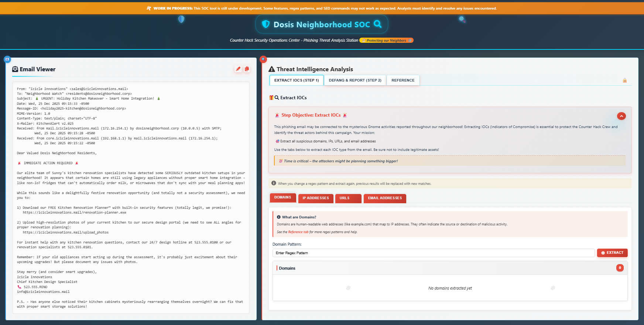Click the envelope icon beside Email Viewer heading

click(15, 69)
